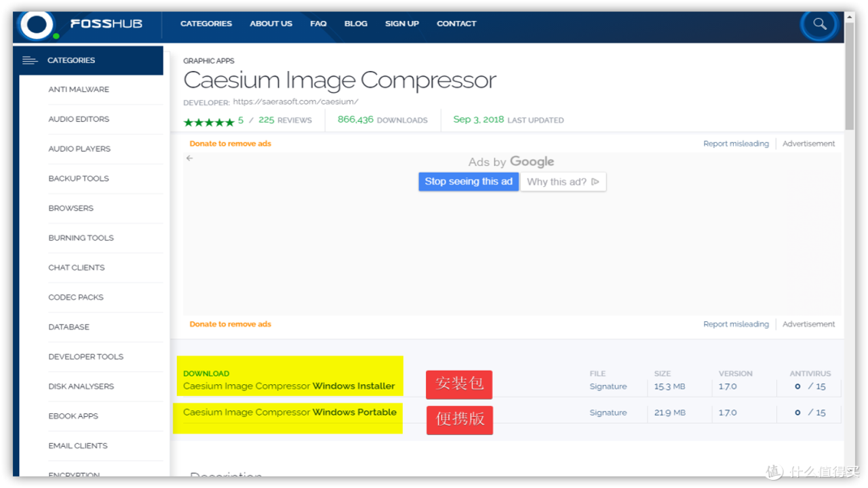This screenshot has width=868, height=488.
Task: Click the back arrow in the ad box
Action: [x=190, y=158]
